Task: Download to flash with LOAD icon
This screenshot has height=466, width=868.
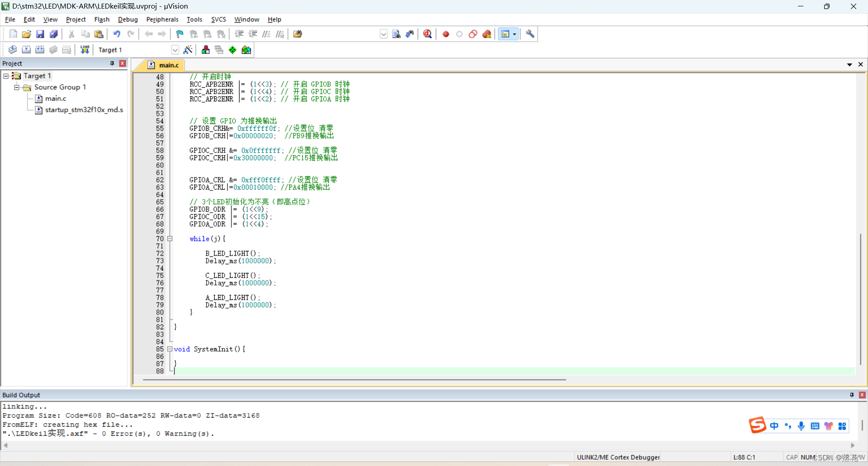Action: click(85, 50)
